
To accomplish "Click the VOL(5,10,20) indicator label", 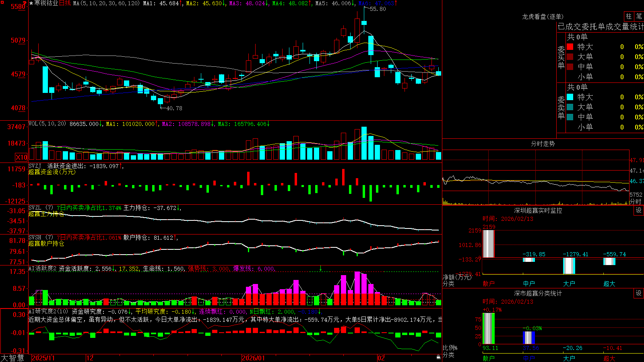I will (47, 124).
